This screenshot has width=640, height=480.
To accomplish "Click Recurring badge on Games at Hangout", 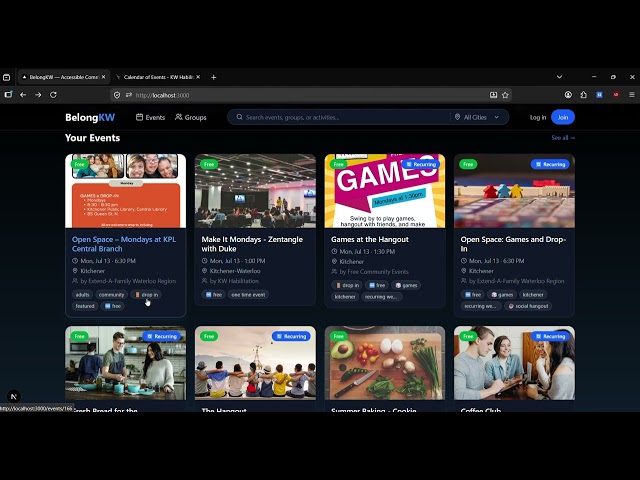I will tap(421, 164).
